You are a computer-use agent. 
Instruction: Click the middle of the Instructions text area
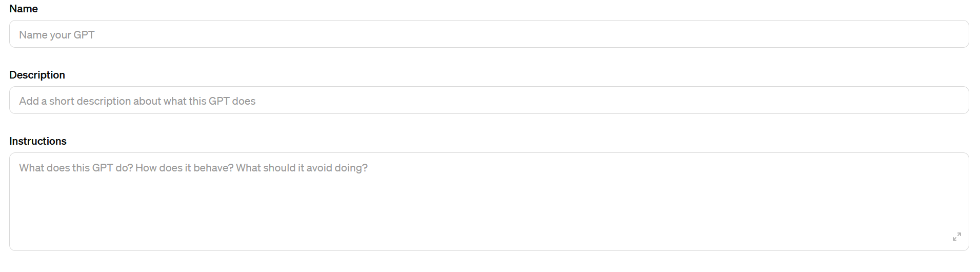point(488,202)
